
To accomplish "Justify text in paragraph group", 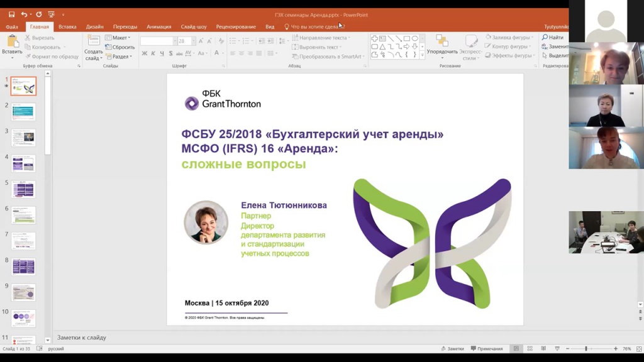I will click(258, 53).
